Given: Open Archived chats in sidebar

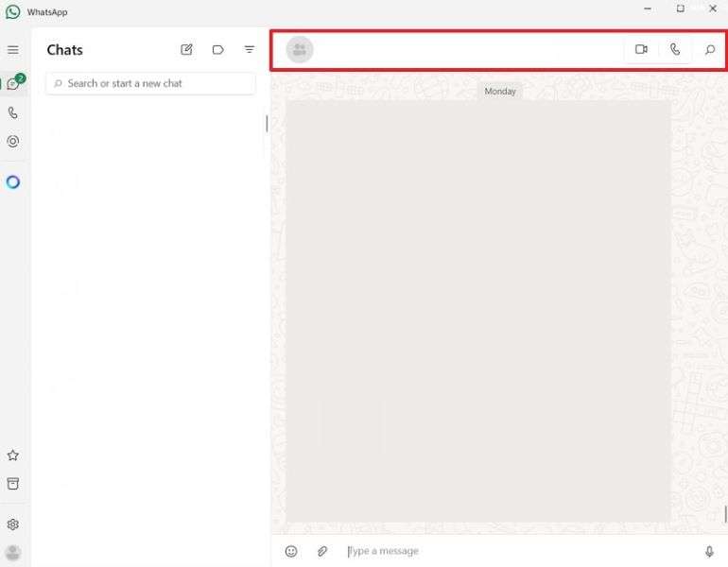Looking at the screenshot, I should [x=13, y=484].
